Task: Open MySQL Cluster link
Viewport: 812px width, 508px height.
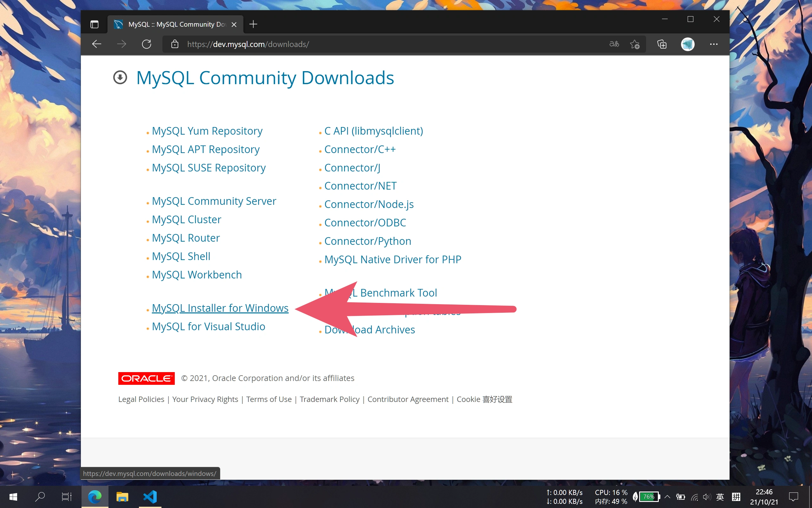Action: pyautogui.click(x=187, y=219)
